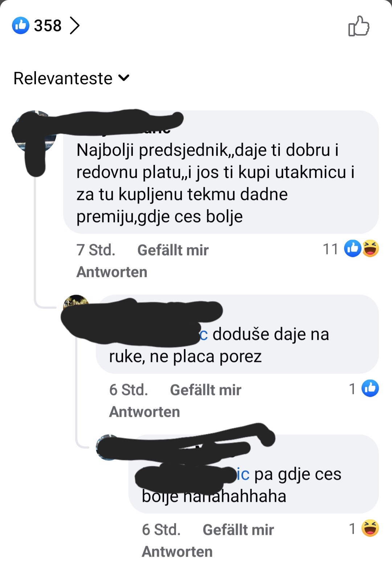Expand reactions list via chevron after 358
Screen dimensions: 392x569
click(74, 25)
